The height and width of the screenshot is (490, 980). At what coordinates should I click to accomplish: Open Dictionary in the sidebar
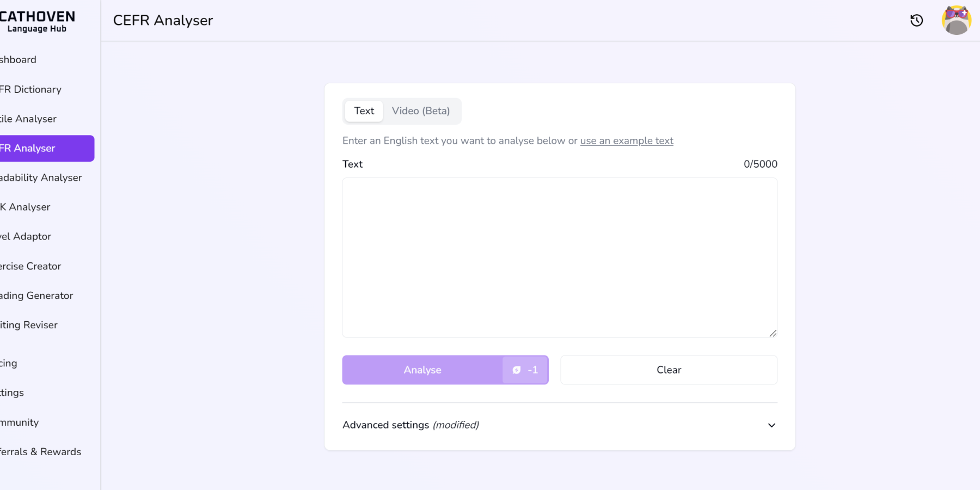31,89
